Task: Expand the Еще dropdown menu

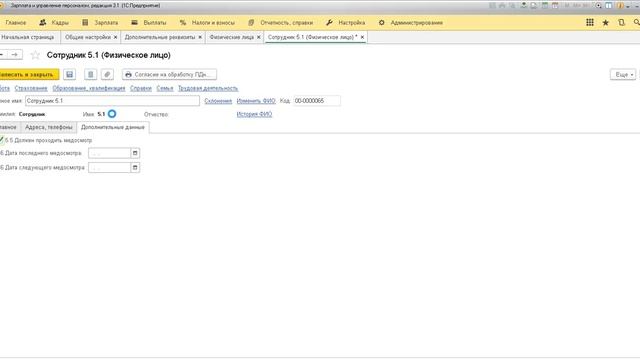Action: (x=623, y=74)
